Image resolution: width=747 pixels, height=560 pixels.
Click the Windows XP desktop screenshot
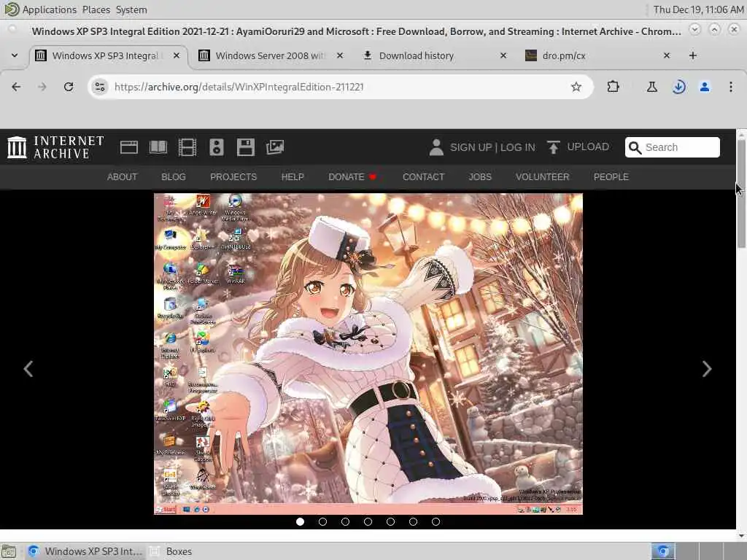point(368,354)
